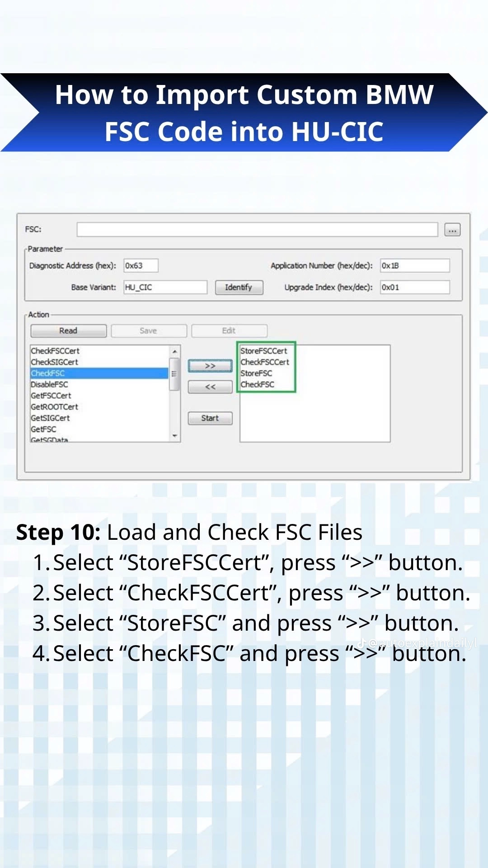488x868 pixels.
Task: Open the FSC file browse button
Action: click(x=452, y=230)
